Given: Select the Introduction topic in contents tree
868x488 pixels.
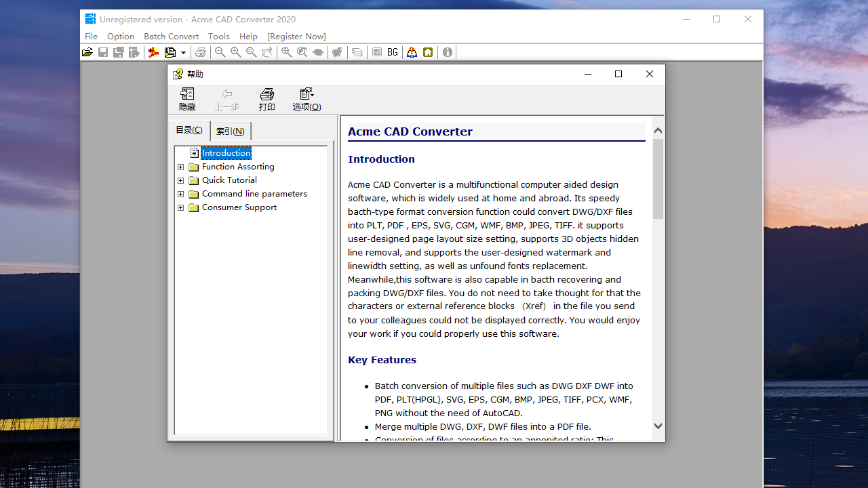Looking at the screenshot, I should tap(226, 153).
